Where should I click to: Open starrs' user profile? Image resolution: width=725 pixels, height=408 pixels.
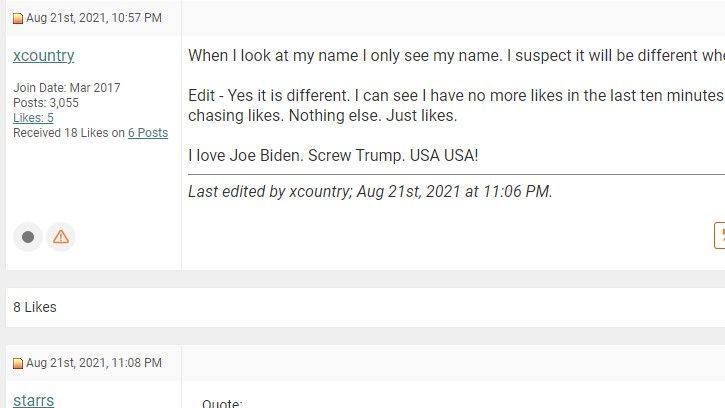(33, 400)
